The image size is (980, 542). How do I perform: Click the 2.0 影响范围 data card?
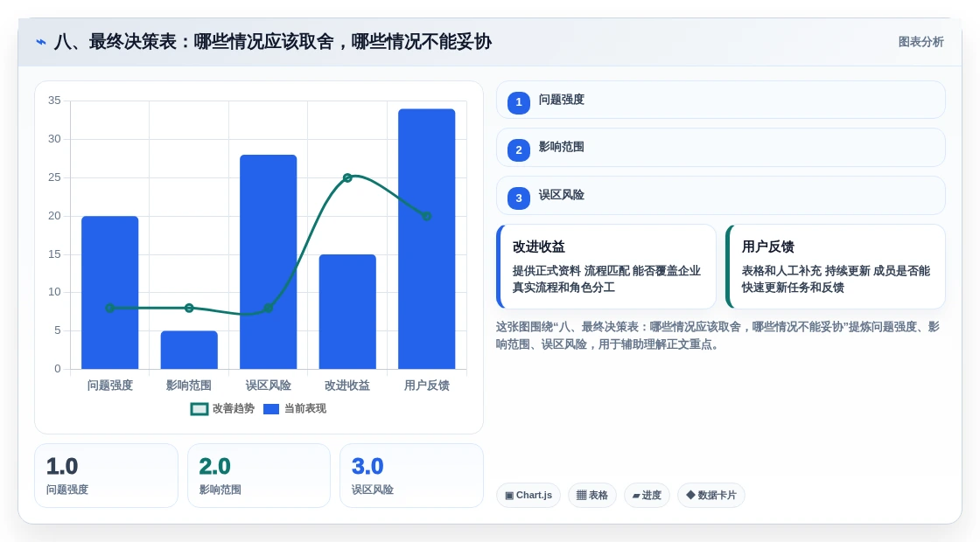point(259,476)
